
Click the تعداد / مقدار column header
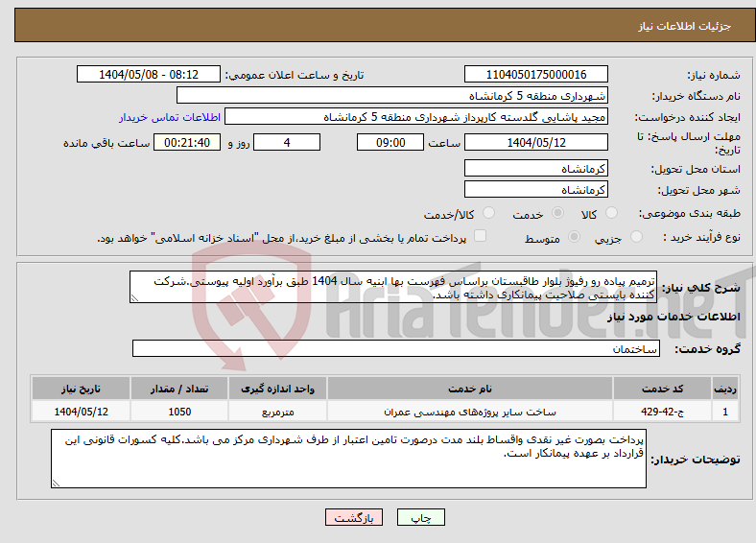(179, 389)
